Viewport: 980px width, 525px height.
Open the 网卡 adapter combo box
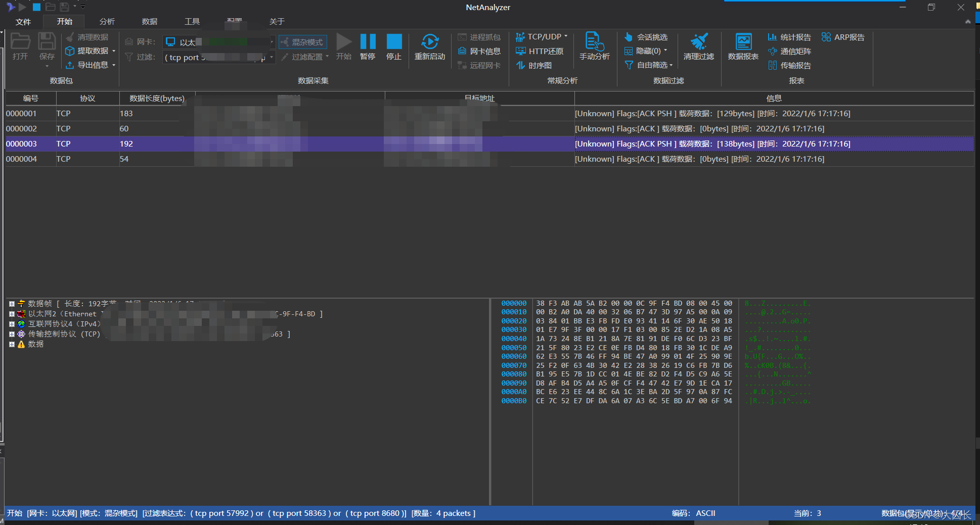pyautogui.click(x=218, y=42)
